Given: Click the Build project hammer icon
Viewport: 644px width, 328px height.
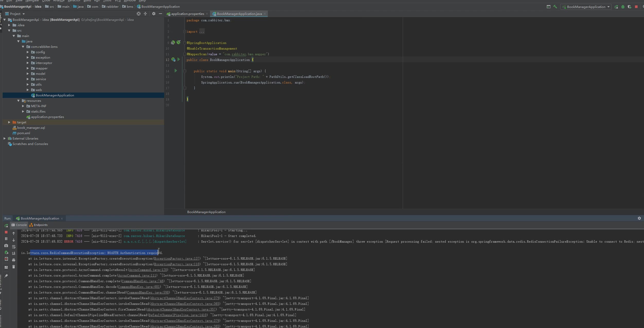Looking at the screenshot, I should coord(555,7).
